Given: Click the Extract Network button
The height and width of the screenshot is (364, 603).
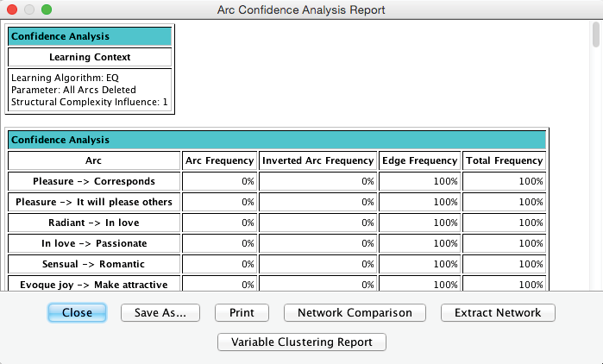Looking at the screenshot, I should click(x=498, y=312).
